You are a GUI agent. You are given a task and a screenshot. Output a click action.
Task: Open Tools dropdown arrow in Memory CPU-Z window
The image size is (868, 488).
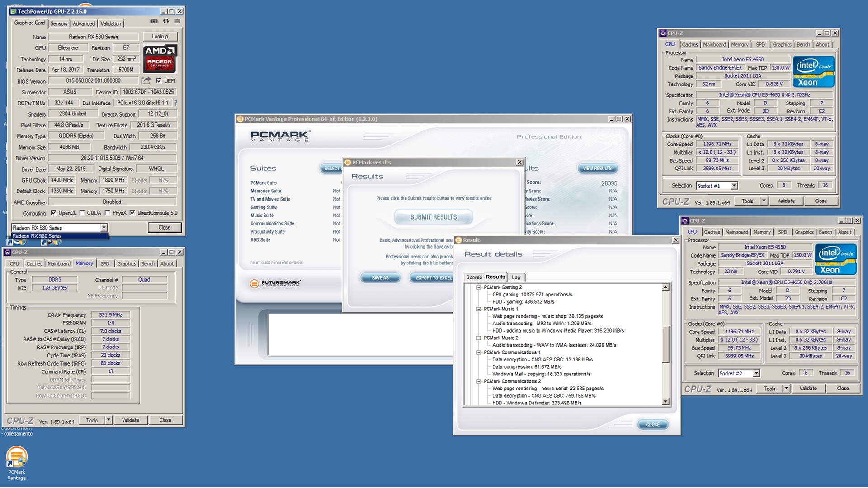click(x=108, y=420)
